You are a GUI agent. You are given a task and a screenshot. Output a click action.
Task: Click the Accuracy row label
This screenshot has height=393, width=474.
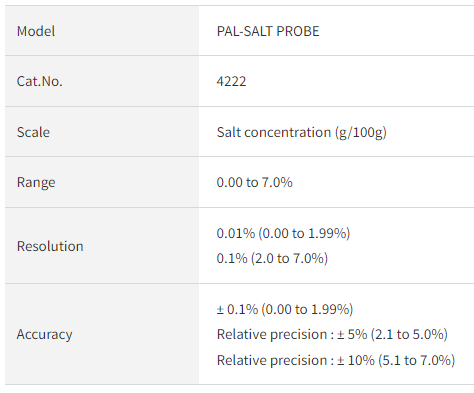tap(44, 334)
